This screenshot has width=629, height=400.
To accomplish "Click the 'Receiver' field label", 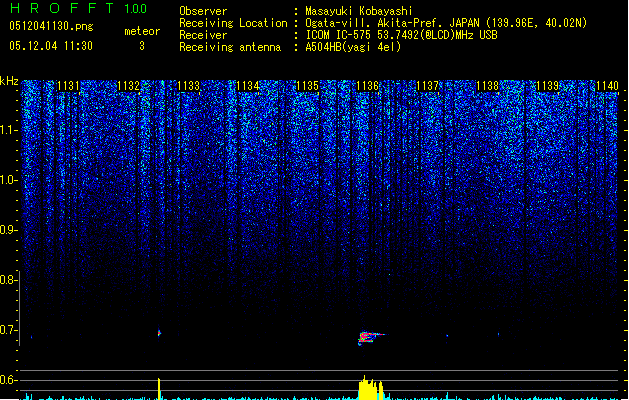I will (203, 35).
